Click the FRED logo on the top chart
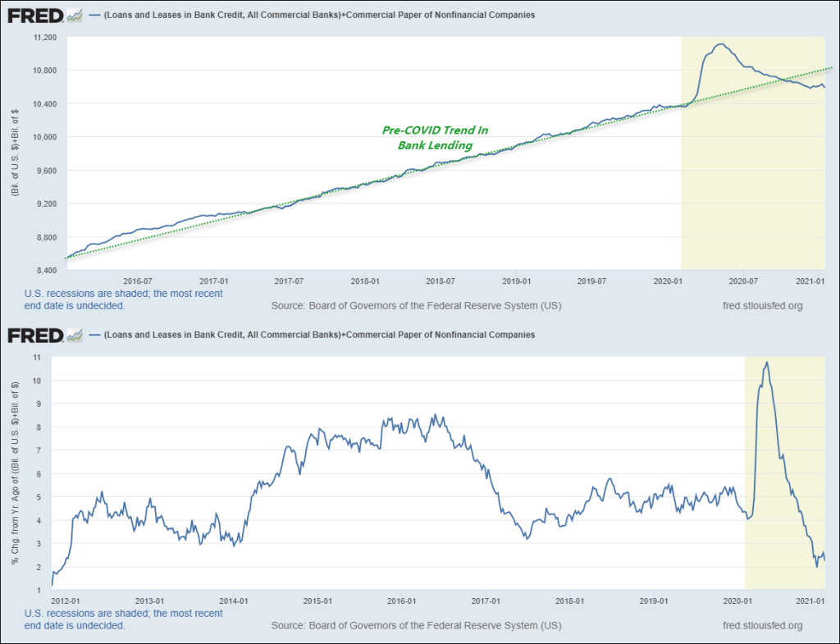 coord(36,15)
